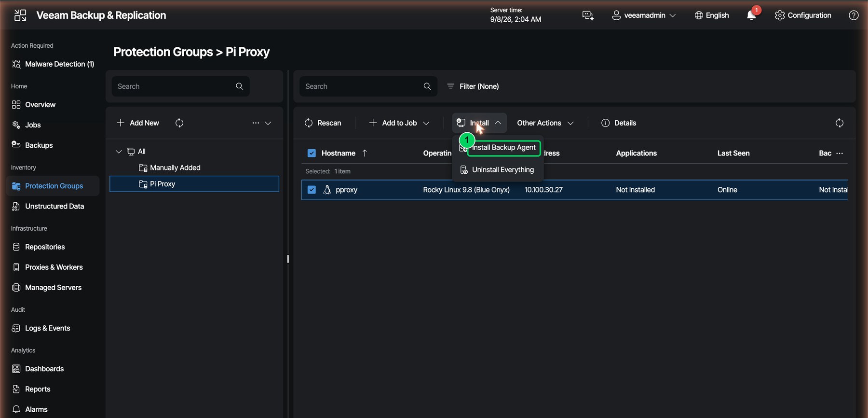
Task: Open Malware Detection (1)
Action: click(x=53, y=64)
